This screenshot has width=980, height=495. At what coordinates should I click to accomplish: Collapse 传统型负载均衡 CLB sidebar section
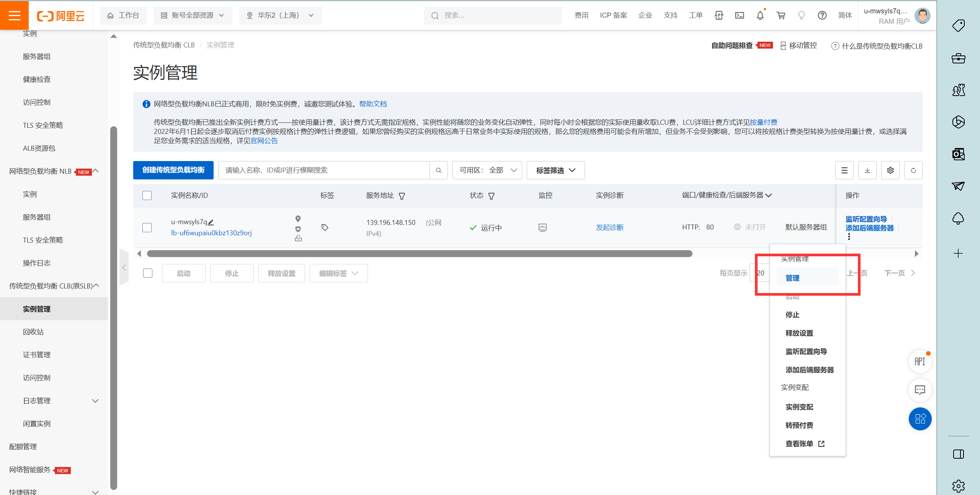pyautogui.click(x=96, y=286)
